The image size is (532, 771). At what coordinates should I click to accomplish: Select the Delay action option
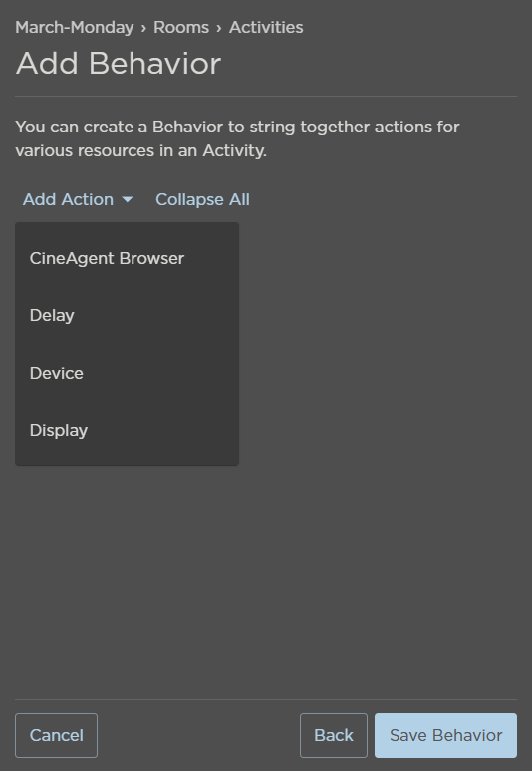pyautogui.click(x=127, y=315)
